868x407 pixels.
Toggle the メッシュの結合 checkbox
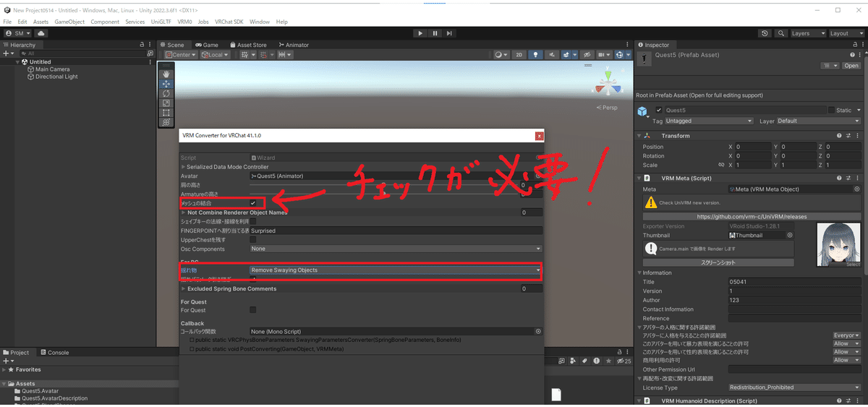(253, 204)
